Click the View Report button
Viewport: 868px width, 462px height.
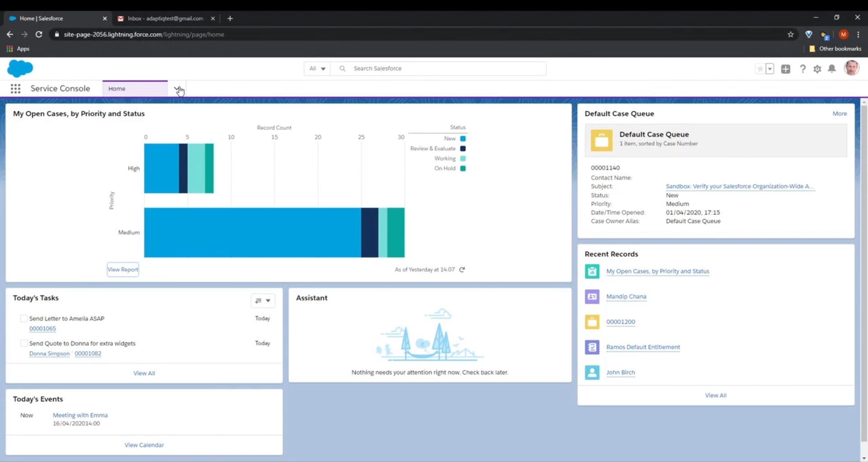point(123,270)
